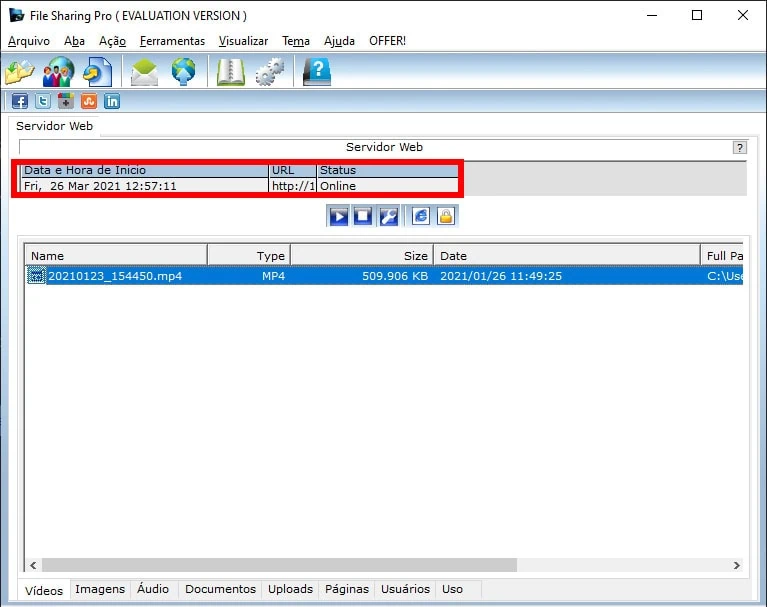Switch to the Imagens tab
767x607 pixels.
tap(100, 589)
